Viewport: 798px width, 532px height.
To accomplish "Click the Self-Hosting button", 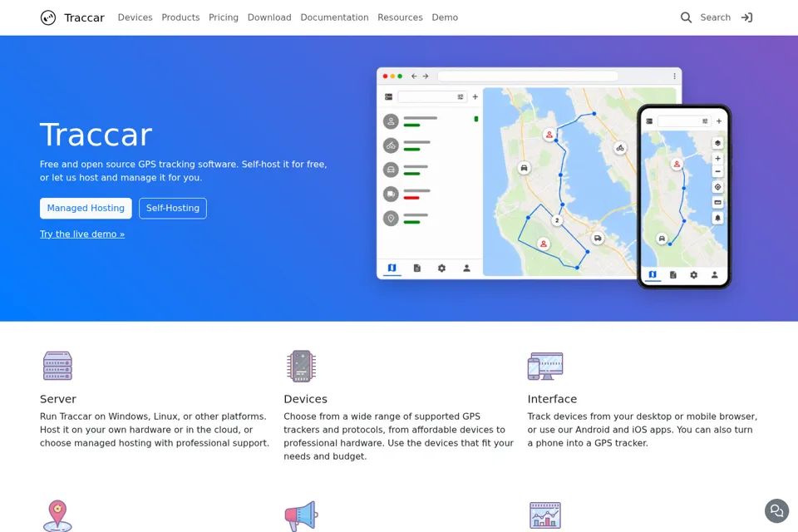I will tap(173, 208).
